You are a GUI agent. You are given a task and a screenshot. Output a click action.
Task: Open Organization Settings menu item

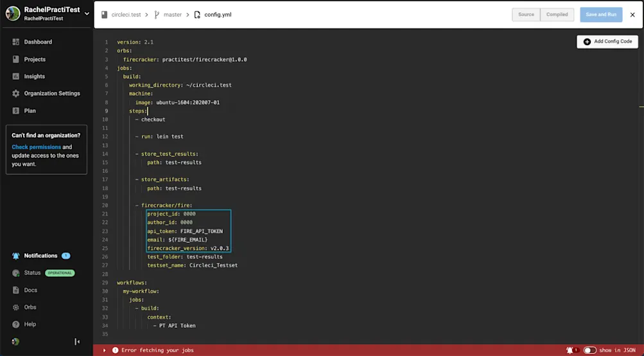(x=52, y=93)
